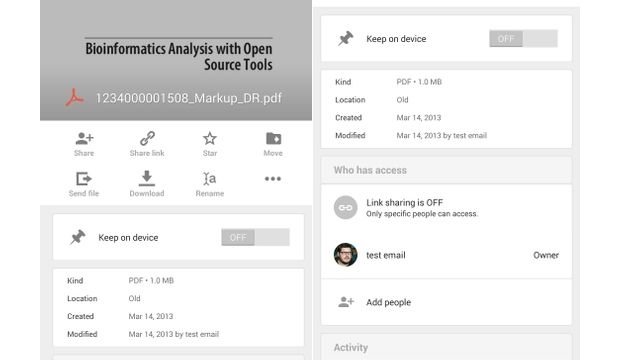Click Location value 'Old' in left card
This screenshot has width=639, height=360.
[x=134, y=298]
